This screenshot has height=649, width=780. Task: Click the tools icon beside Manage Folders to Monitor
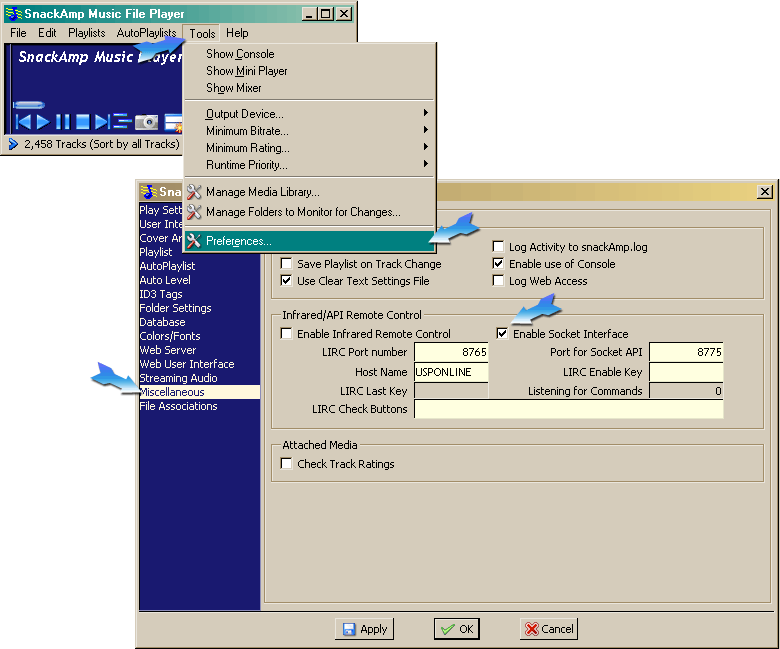point(194,212)
